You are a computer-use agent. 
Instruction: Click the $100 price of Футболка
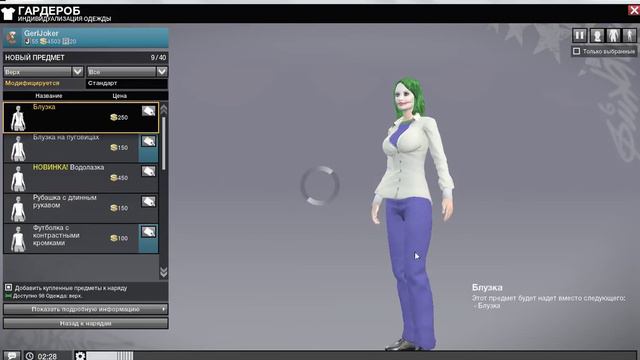(x=119, y=238)
